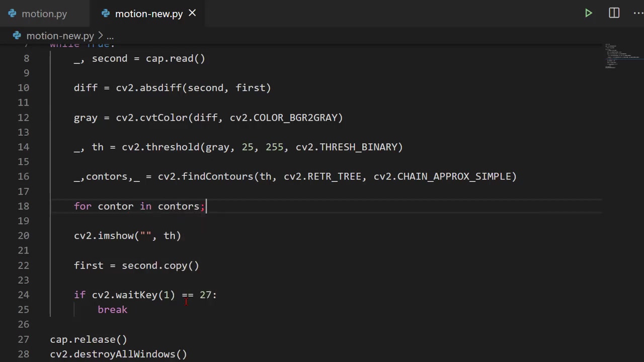The image size is (644, 362).
Task: Click the Split Editor Right icon
Action: pos(614,13)
